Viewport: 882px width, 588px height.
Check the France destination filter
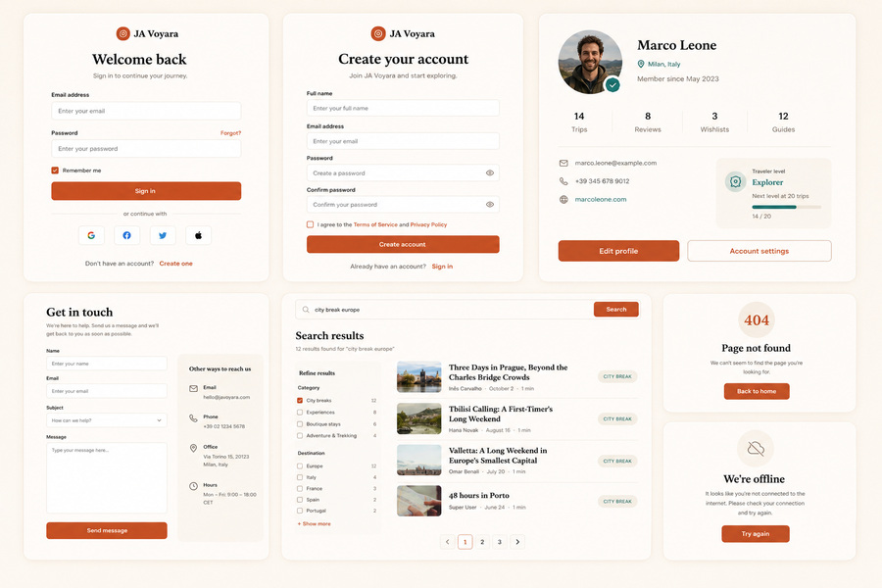[x=300, y=488]
